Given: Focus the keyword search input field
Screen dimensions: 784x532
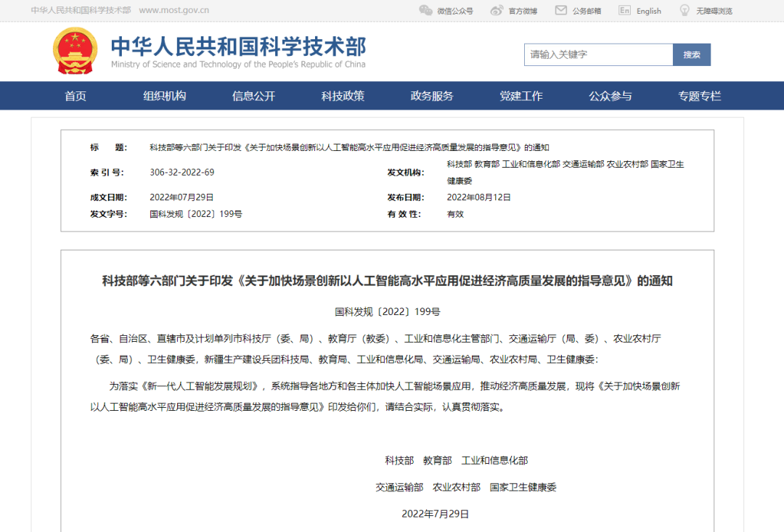Looking at the screenshot, I should pos(598,54).
